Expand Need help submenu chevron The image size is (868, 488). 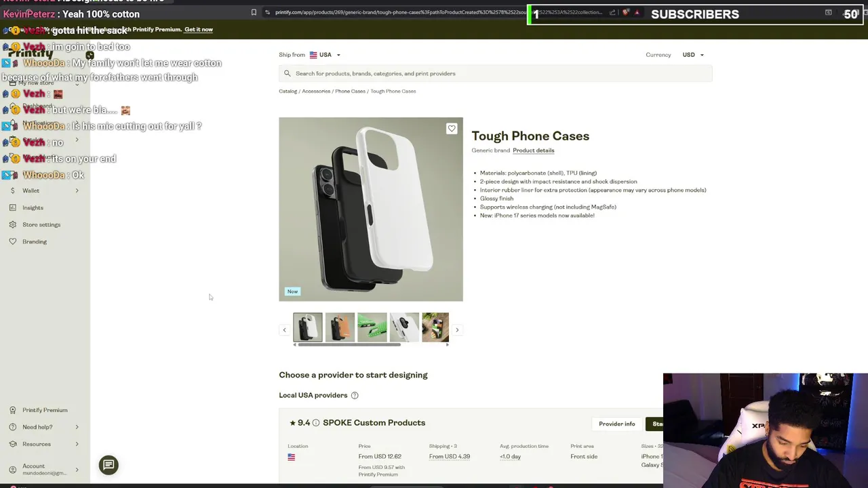pos(77,427)
